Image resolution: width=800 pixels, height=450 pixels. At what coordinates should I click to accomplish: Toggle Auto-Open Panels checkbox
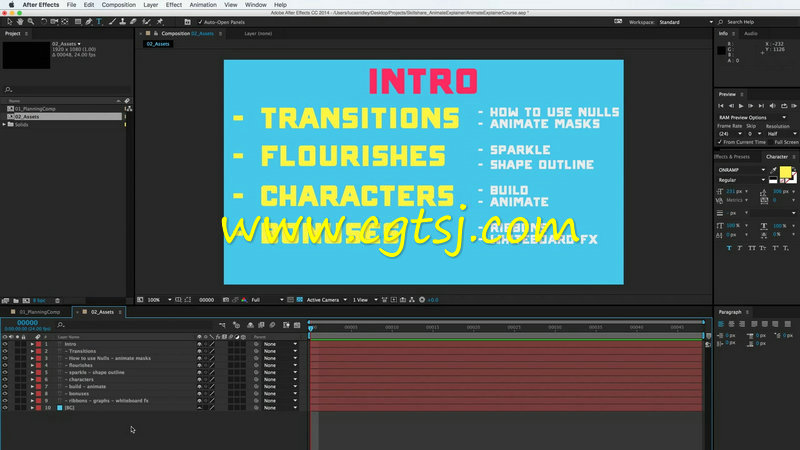(200, 22)
